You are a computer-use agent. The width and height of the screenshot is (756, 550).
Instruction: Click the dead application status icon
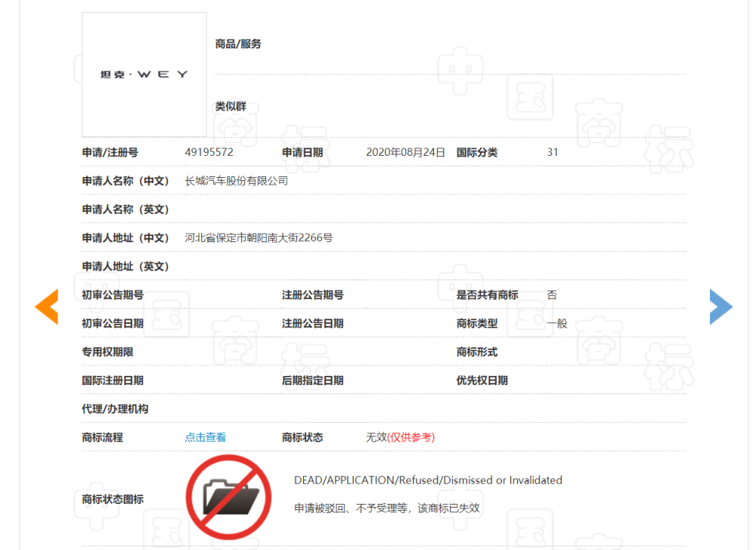(x=228, y=497)
